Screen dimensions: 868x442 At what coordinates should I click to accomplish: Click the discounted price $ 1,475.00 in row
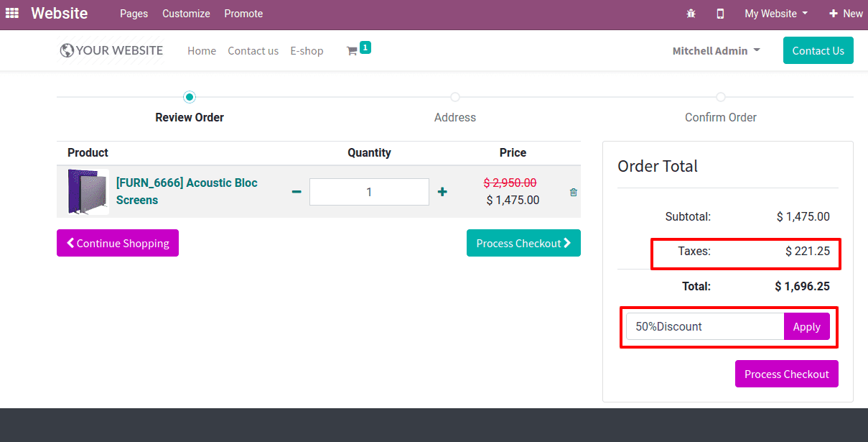[513, 200]
